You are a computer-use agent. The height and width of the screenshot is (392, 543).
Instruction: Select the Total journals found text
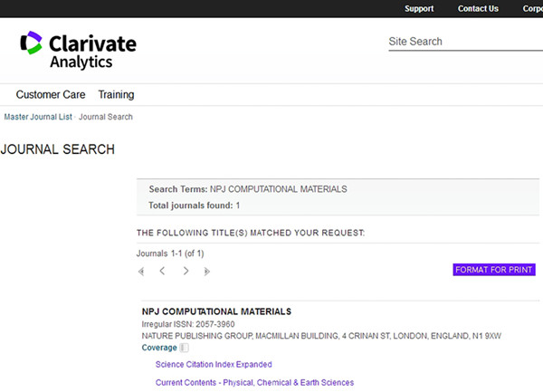click(x=195, y=206)
